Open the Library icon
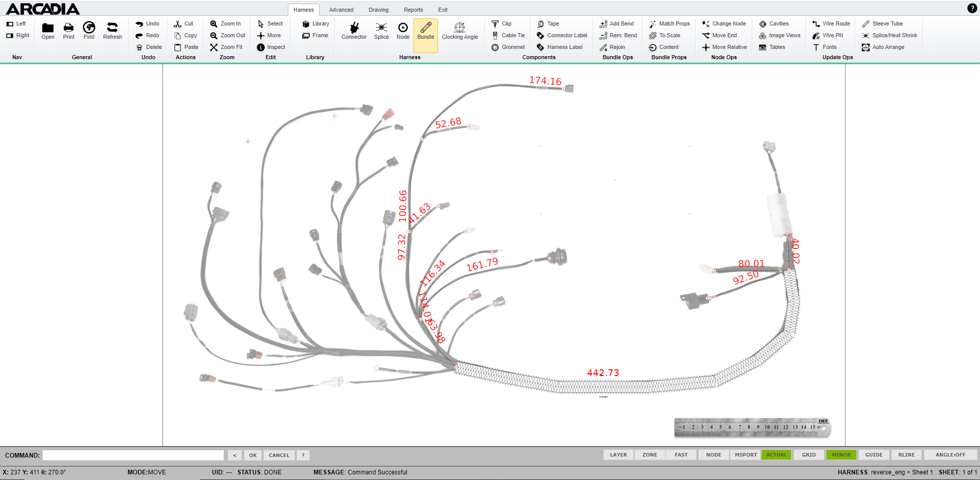 click(306, 24)
